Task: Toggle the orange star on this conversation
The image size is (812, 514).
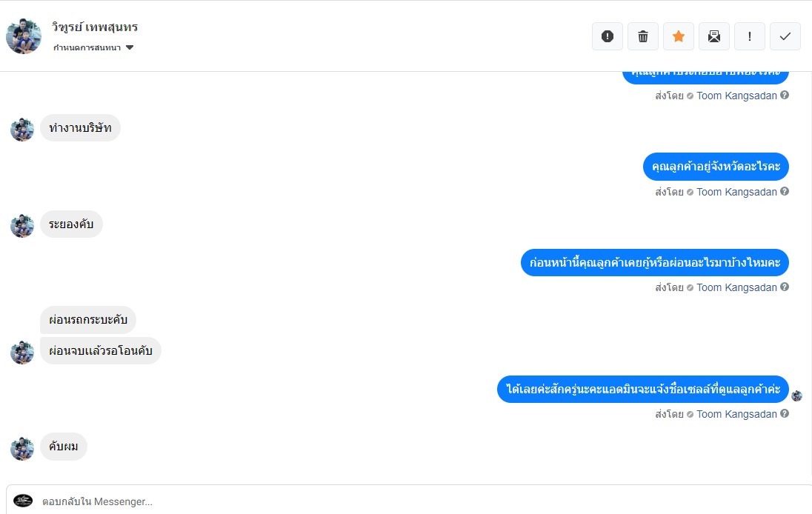Action: 679,36
